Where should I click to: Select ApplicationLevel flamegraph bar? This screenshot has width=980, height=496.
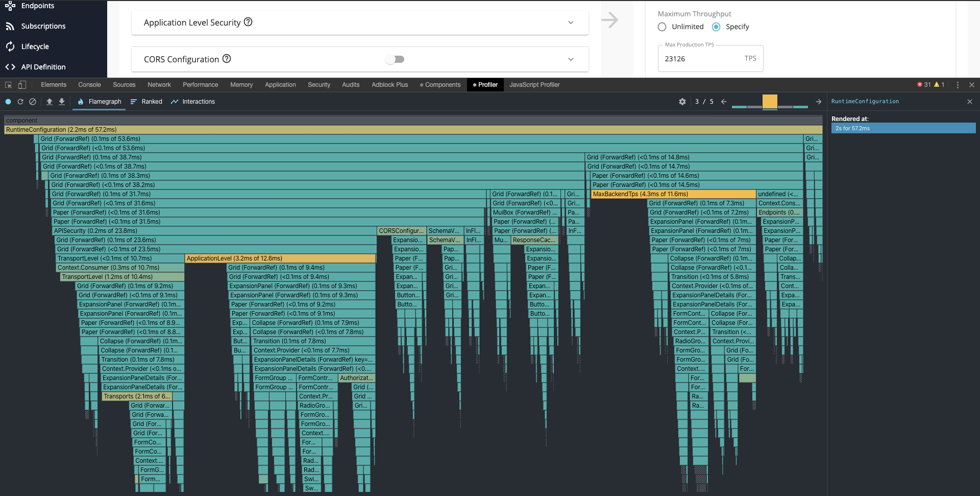pos(280,258)
